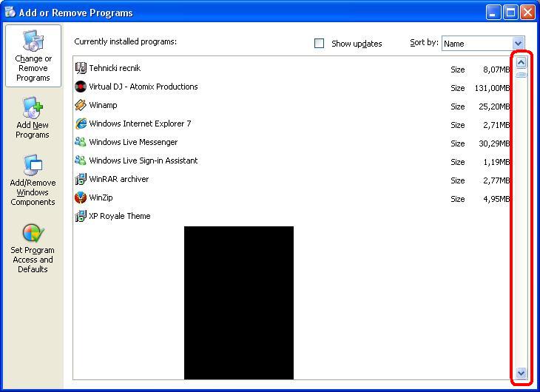Open Add New Programs section

[33, 118]
